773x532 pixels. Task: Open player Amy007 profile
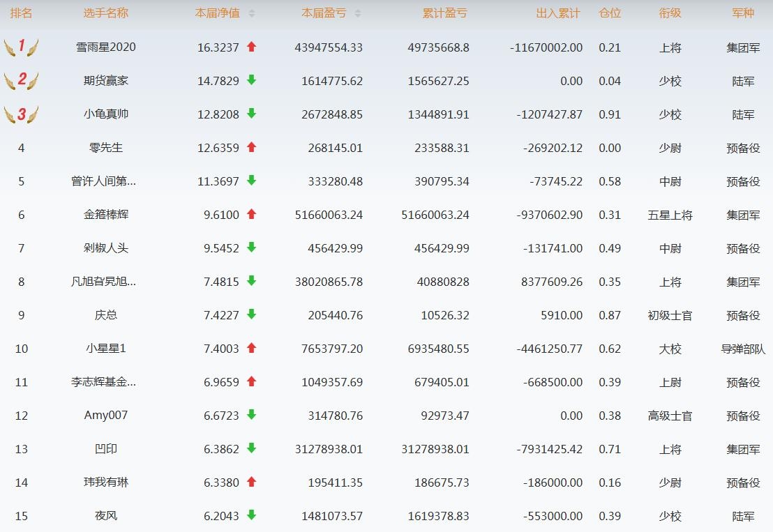(106, 416)
